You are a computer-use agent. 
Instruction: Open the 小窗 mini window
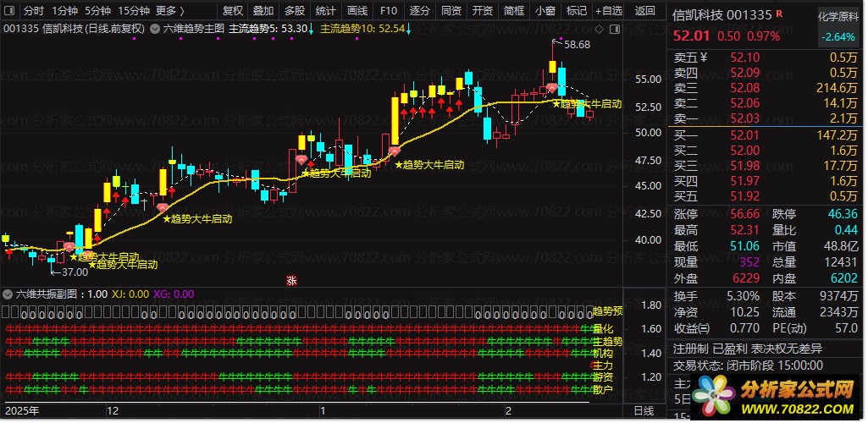546,10
